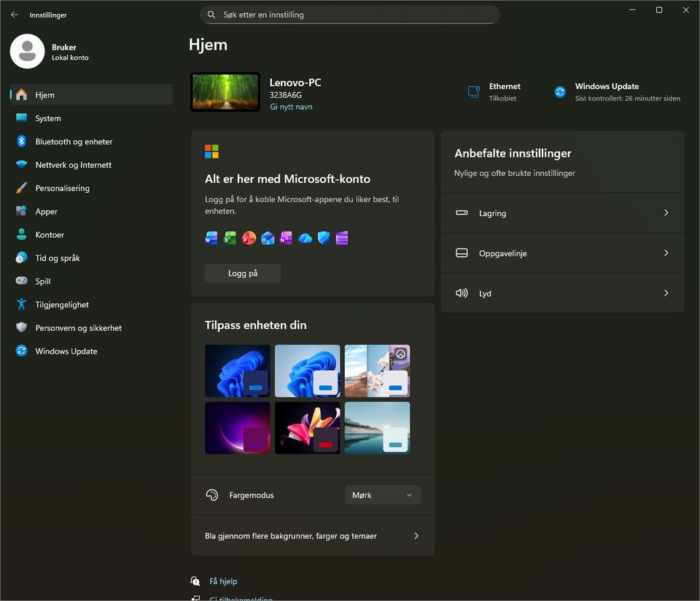Viewport: 700px width, 601px height.
Task: Expand the Oppgavelinje settings row
Action: click(x=562, y=253)
